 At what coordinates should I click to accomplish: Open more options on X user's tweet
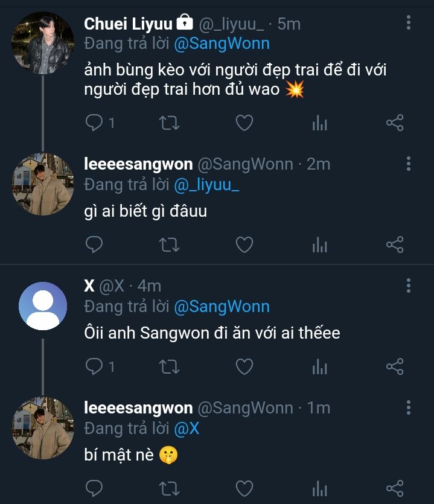click(409, 285)
